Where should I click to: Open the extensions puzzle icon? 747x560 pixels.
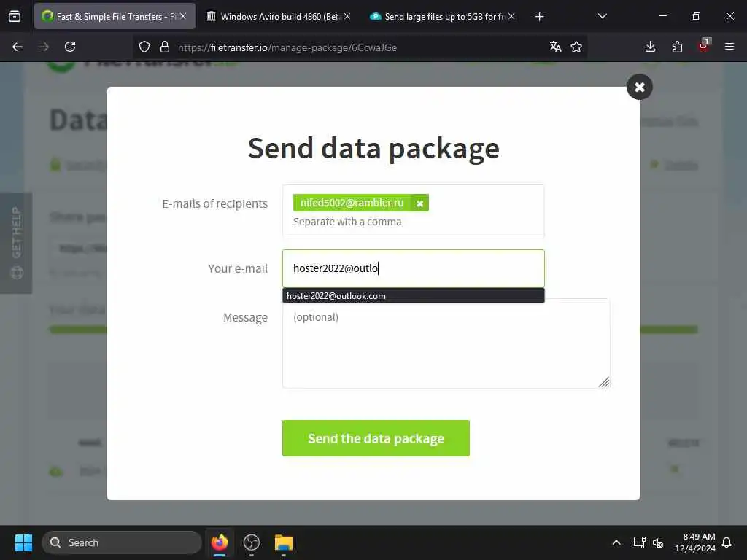(x=677, y=47)
